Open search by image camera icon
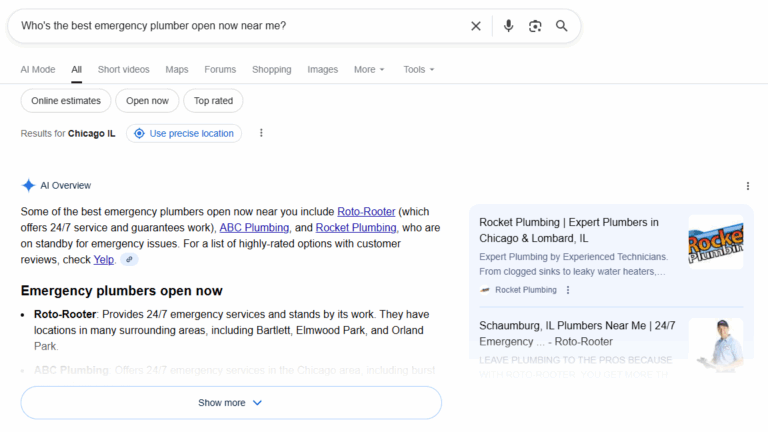 tap(535, 26)
